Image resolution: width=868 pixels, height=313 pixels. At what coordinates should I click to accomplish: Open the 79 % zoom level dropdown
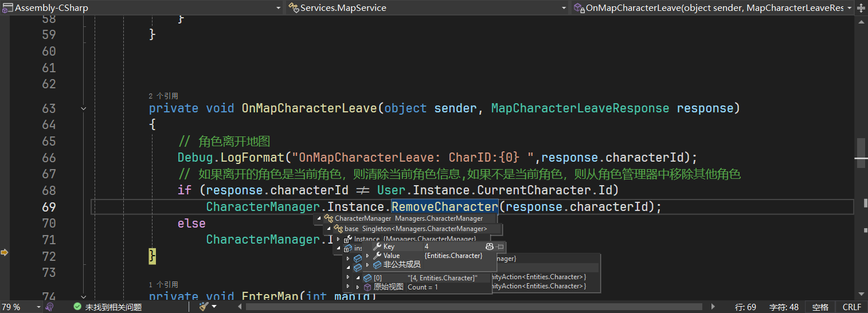38,307
